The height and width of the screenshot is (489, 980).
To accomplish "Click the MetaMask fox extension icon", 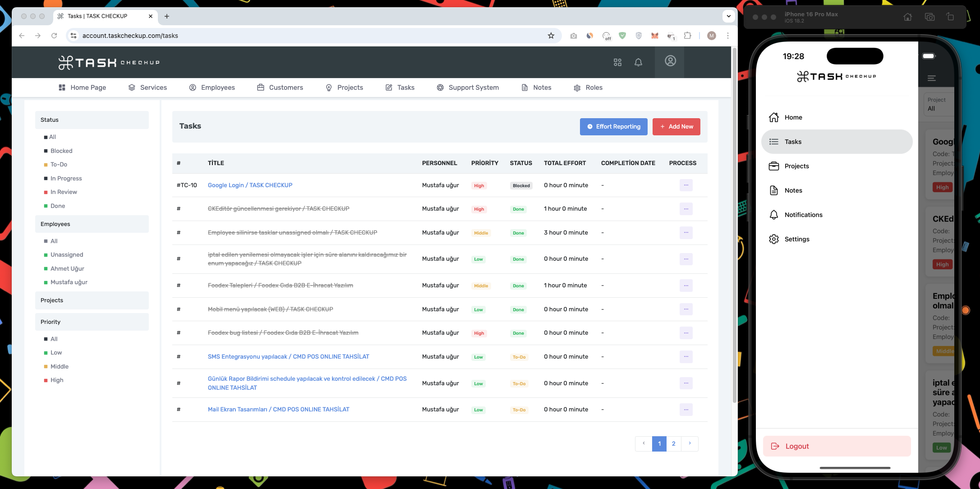I will 654,36.
